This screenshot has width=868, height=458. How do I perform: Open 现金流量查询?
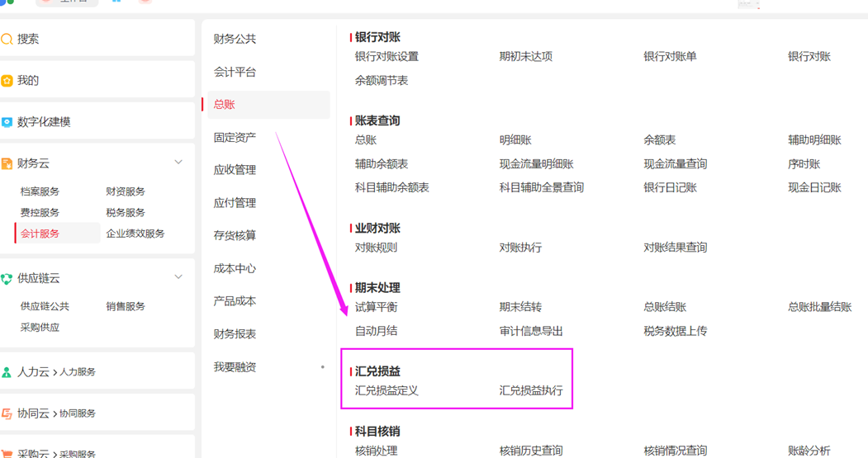(676, 164)
